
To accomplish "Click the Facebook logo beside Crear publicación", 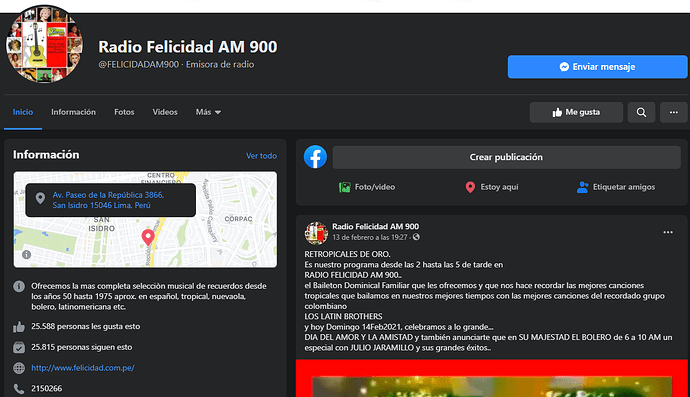I will [315, 157].
